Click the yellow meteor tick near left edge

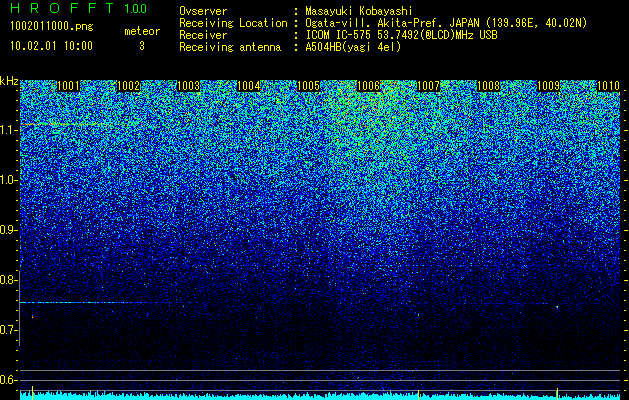[32, 393]
